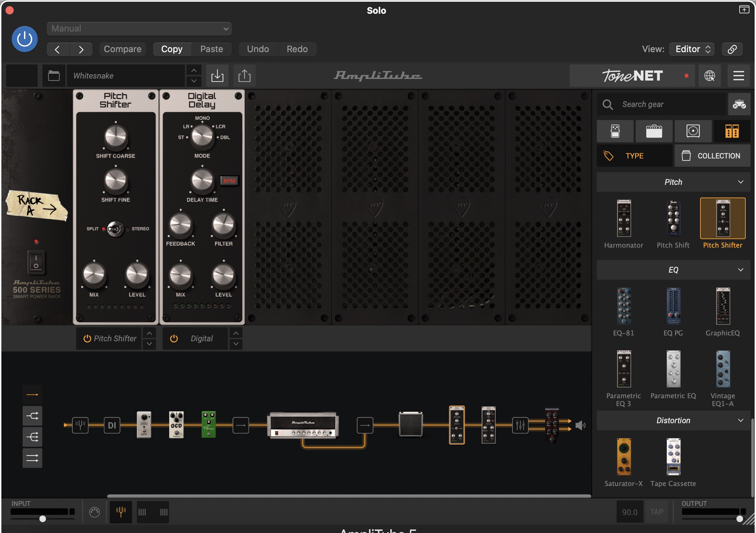This screenshot has width=756, height=533.
Task: Click the Whitesnake preset name field
Action: (126, 75)
